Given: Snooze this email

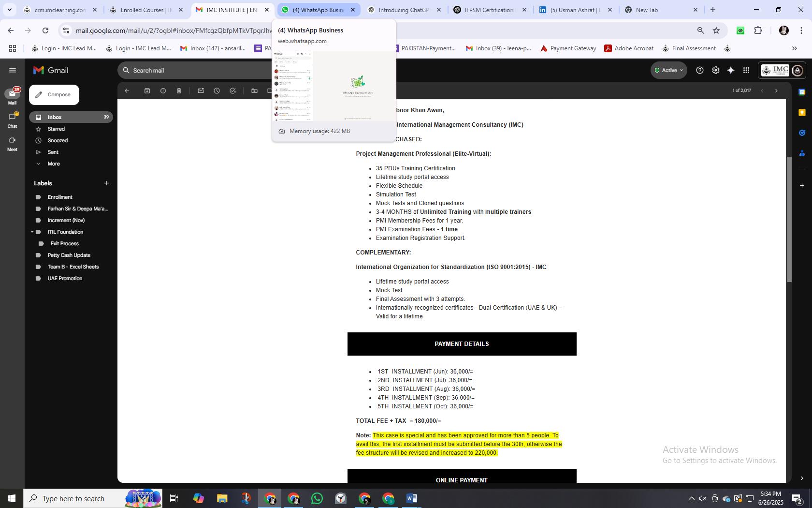Looking at the screenshot, I should click(217, 90).
